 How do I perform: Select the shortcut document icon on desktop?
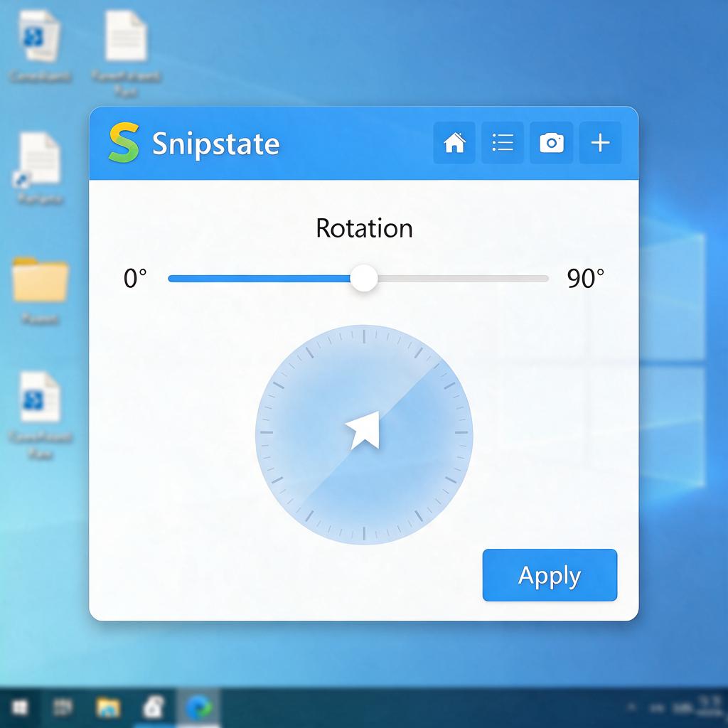pos(40,159)
